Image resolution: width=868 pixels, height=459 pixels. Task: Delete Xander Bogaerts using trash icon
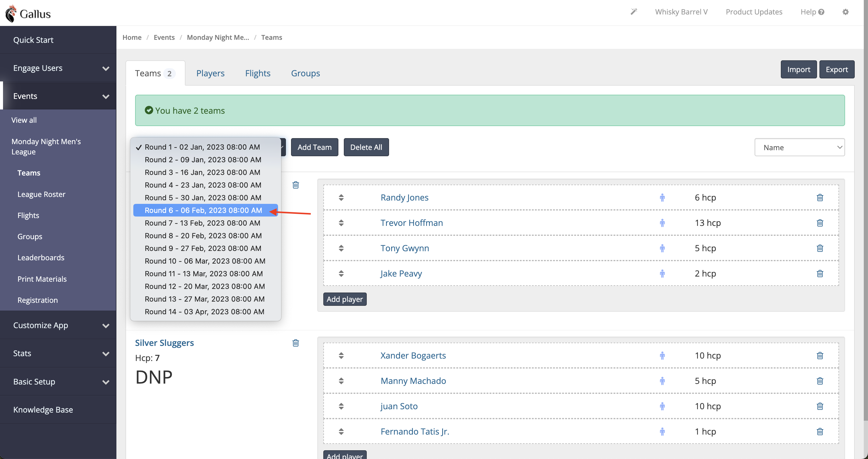tap(820, 355)
